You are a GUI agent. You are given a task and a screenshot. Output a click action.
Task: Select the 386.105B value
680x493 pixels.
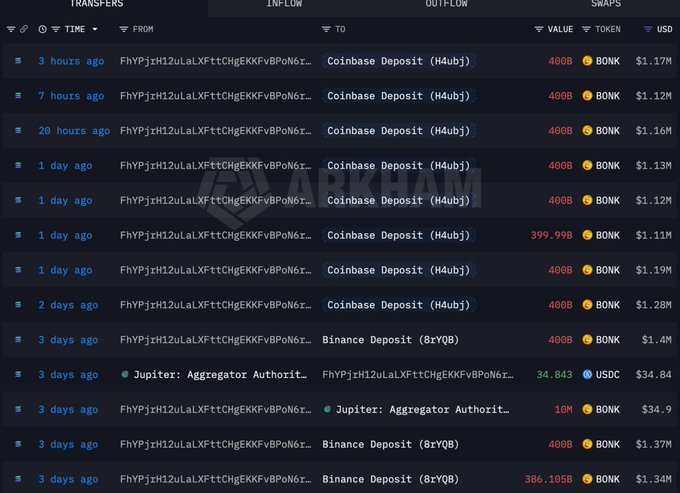point(549,480)
